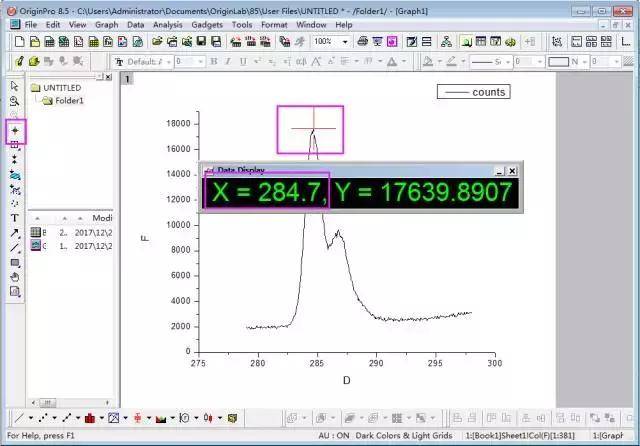Click the Print toolbar icon

click(x=362, y=41)
